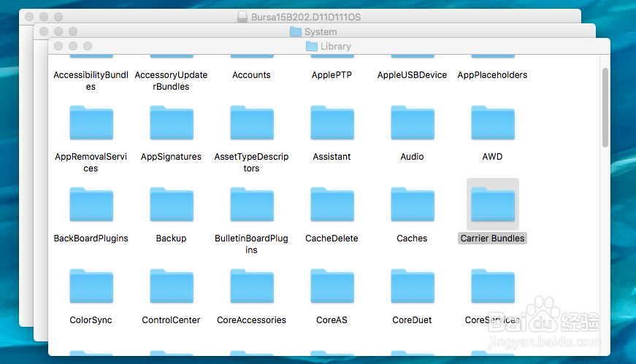Viewport: 636px width, 364px height.
Task: Click the ControlCenter name label
Action: pyautogui.click(x=171, y=320)
